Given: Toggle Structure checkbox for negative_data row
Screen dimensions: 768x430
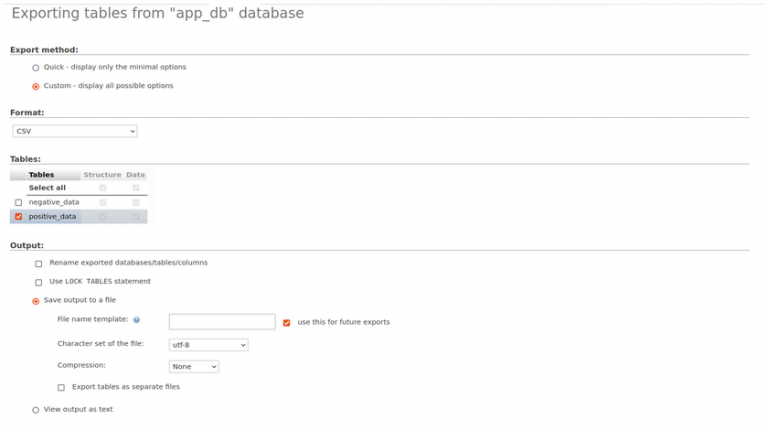Looking at the screenshot, I should [102, 202].
